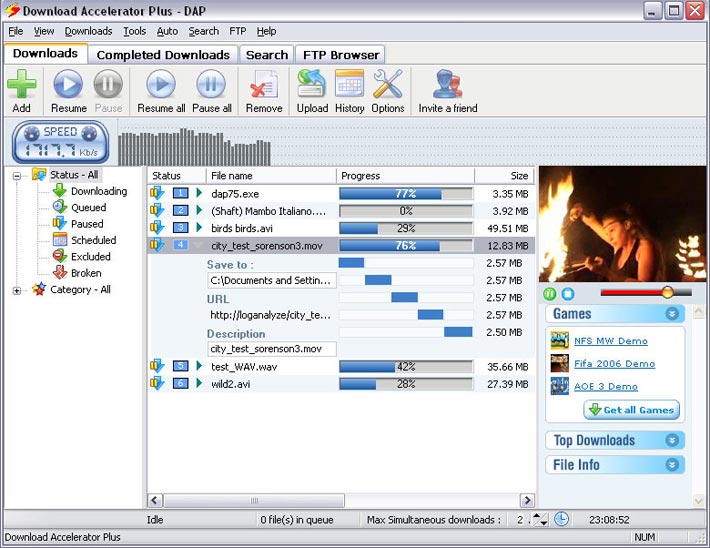The image size is (710, 548).
Task: Stop the video preview with blue button
Action: (567, 293)
